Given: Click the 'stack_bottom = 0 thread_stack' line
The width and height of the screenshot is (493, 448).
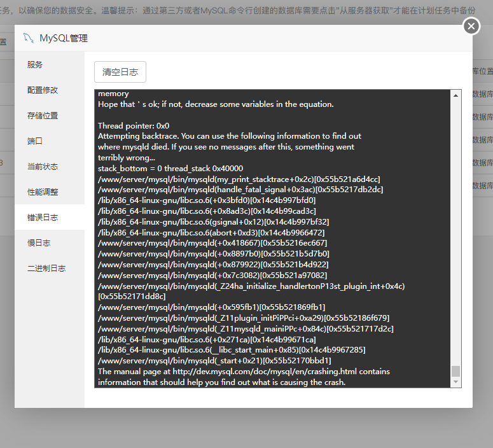Looking at the screenshot, I should 170,168.
